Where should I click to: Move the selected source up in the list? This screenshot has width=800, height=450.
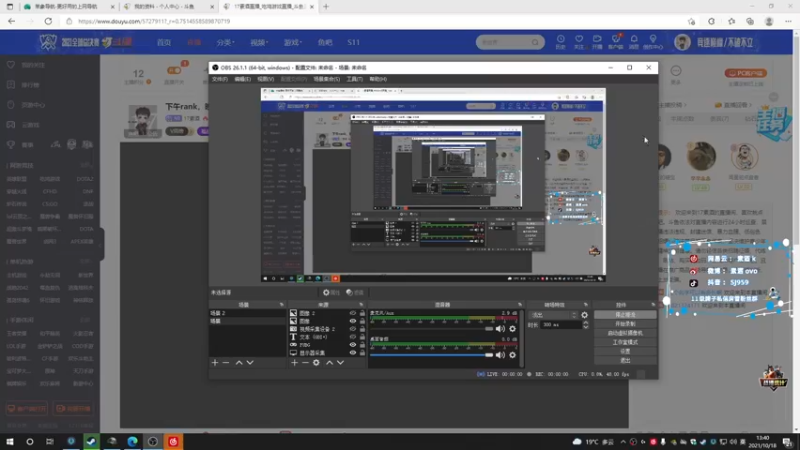(x=330, y=363)
